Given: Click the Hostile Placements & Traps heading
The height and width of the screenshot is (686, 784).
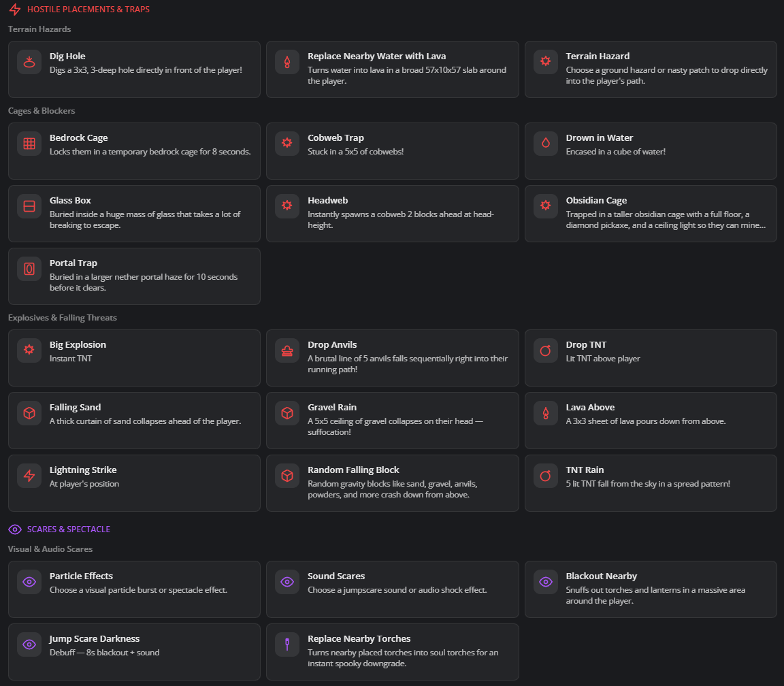Looking at the screenshot, I should 88,10.
